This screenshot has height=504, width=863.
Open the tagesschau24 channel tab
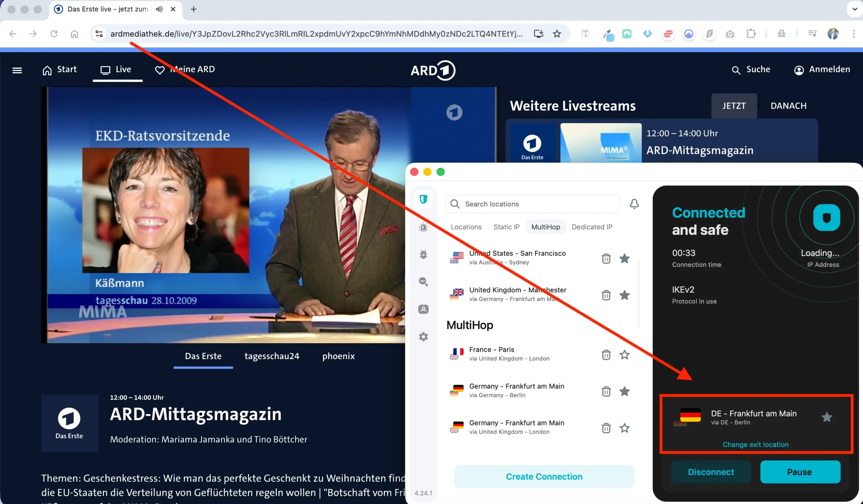tap(272, 356)
